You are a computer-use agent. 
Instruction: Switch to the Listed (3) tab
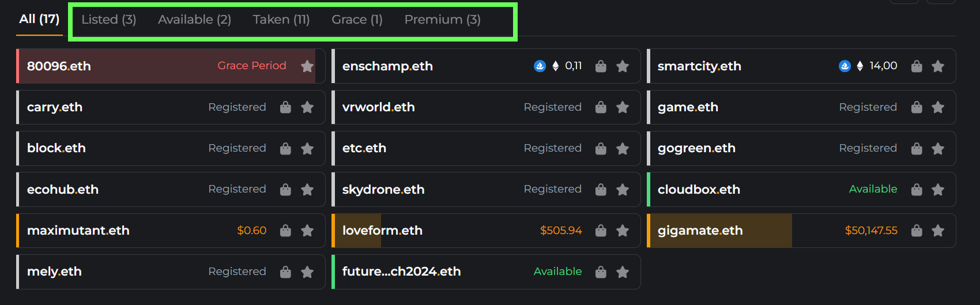click(x=109, y=20)
